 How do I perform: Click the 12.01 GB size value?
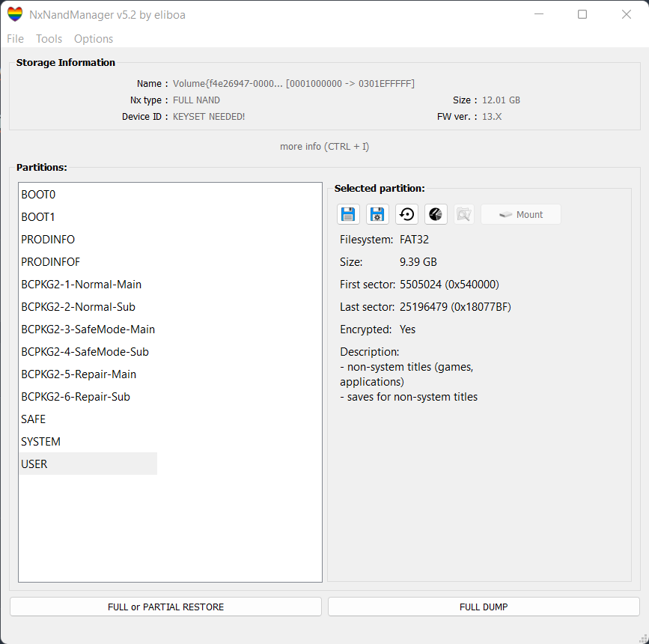[501, 100]
